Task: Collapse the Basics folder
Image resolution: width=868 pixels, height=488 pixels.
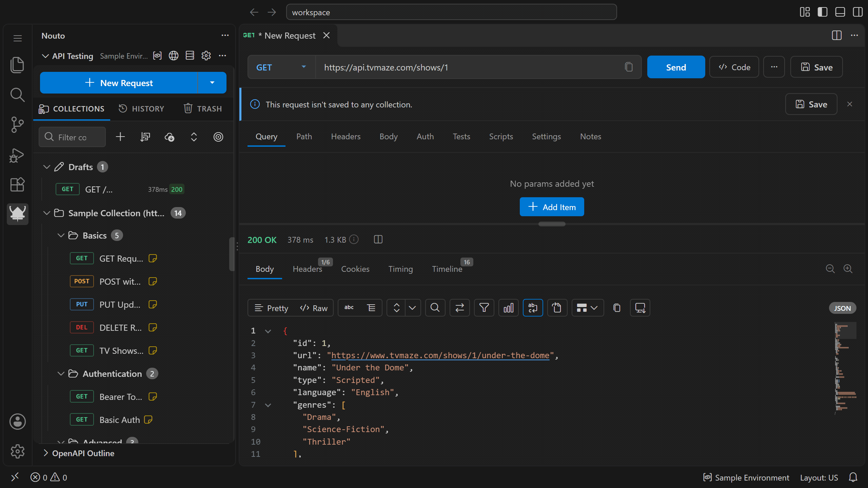Action: coord(61,236)
